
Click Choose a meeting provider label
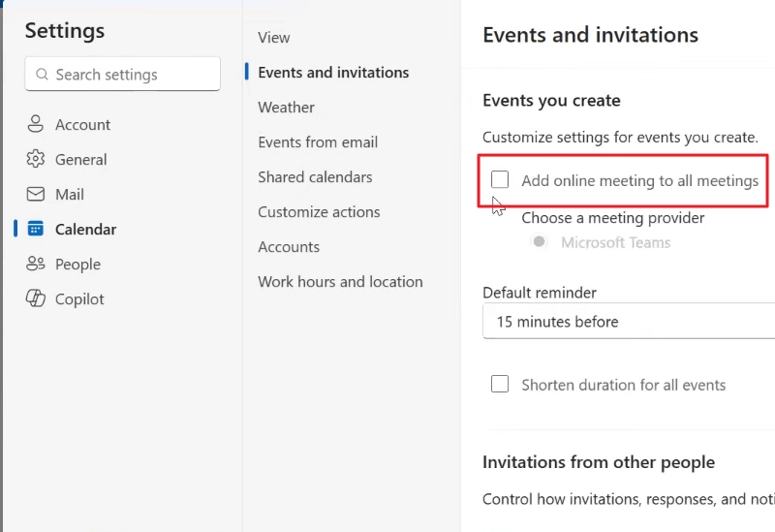tap(613, 218)
